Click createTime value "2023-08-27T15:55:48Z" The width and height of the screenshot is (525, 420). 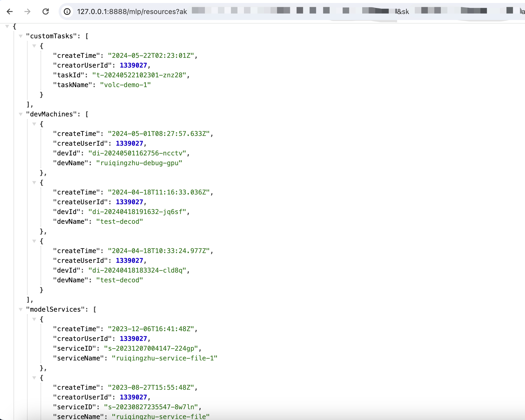point(151,388)
